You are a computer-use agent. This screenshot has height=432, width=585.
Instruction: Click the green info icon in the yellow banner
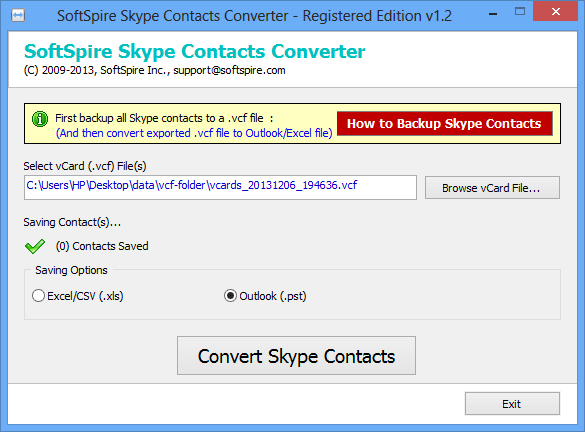40,119
